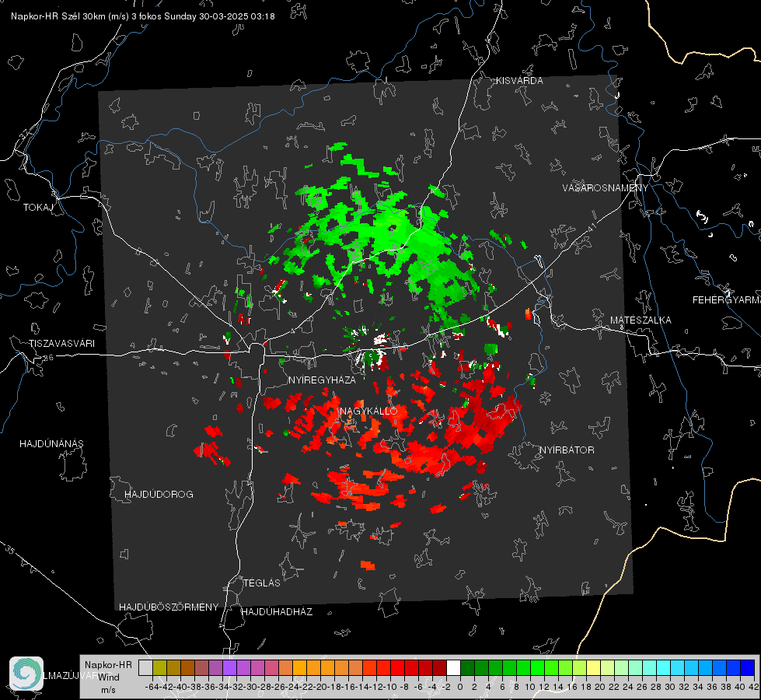Click the swirl weather logo icon
Viewport: 761px width, 700px height.
tap(26, 673)
